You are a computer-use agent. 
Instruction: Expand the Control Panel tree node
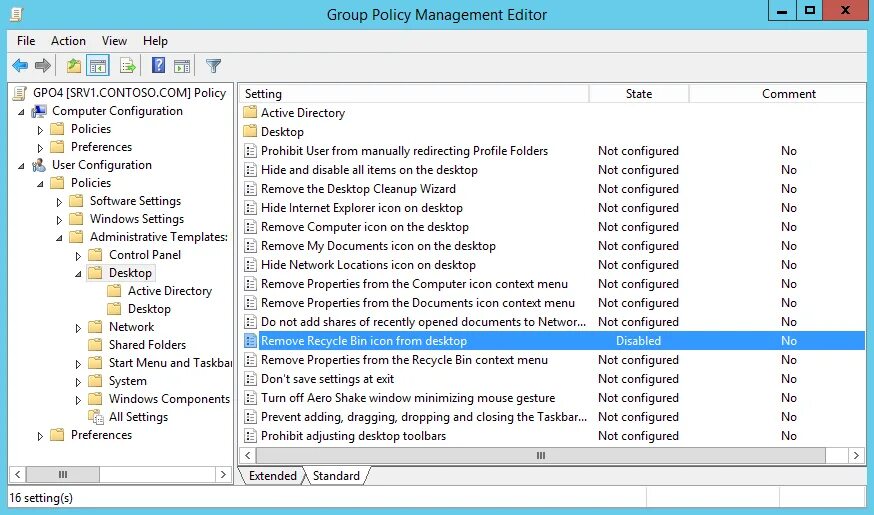(x=78, y=256)
